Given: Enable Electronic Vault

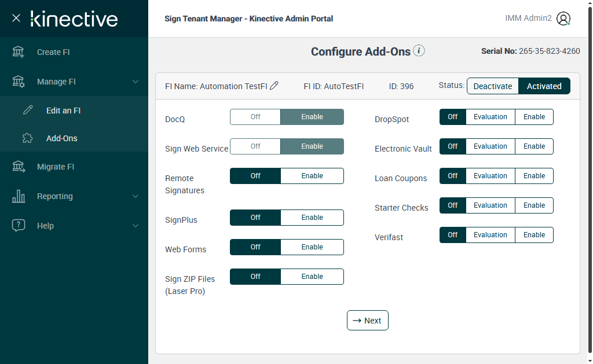Looking at the screenshot, I should point(534,146).
